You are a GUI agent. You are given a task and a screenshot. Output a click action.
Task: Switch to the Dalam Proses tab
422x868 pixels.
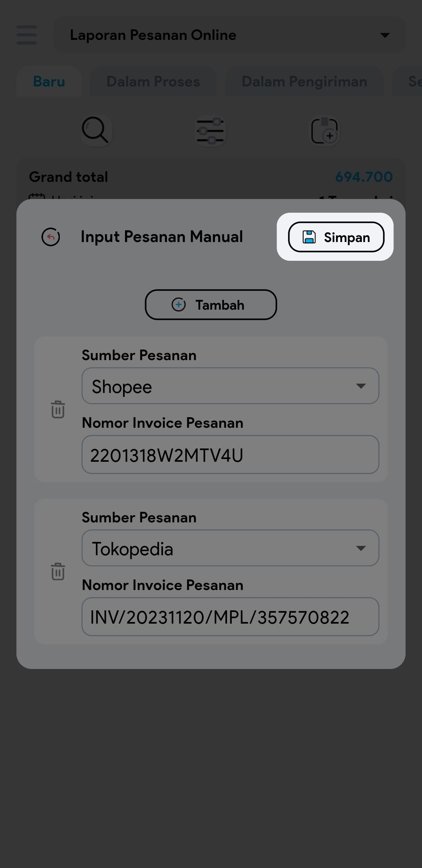tap(153, 82)
